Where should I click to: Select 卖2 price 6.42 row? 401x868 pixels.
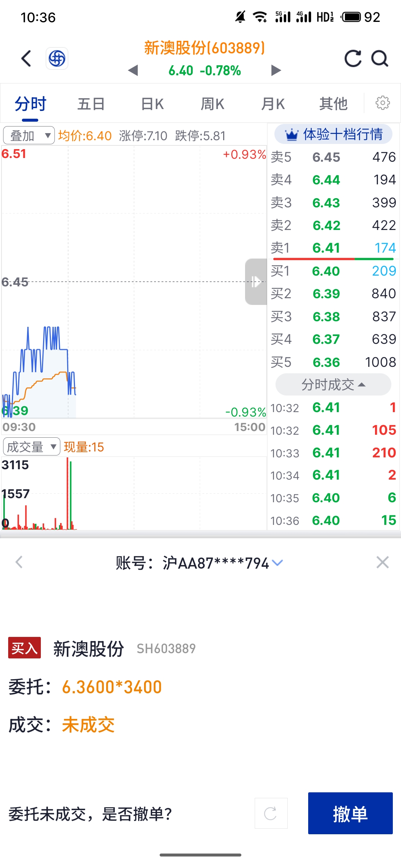tap(333, 226)
